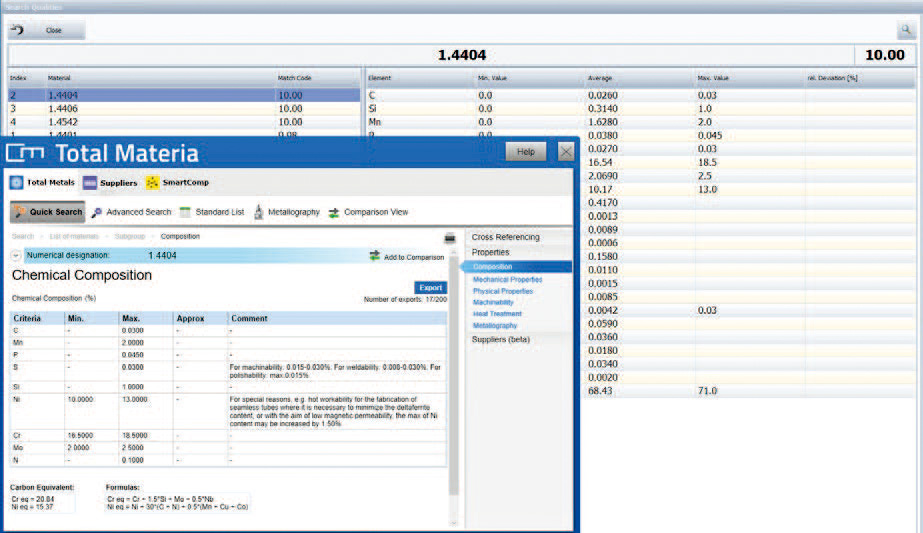Viewport: 923px width, 533px height.
Task: Click the Composition breadcrumb
Action: coord(180,236)
